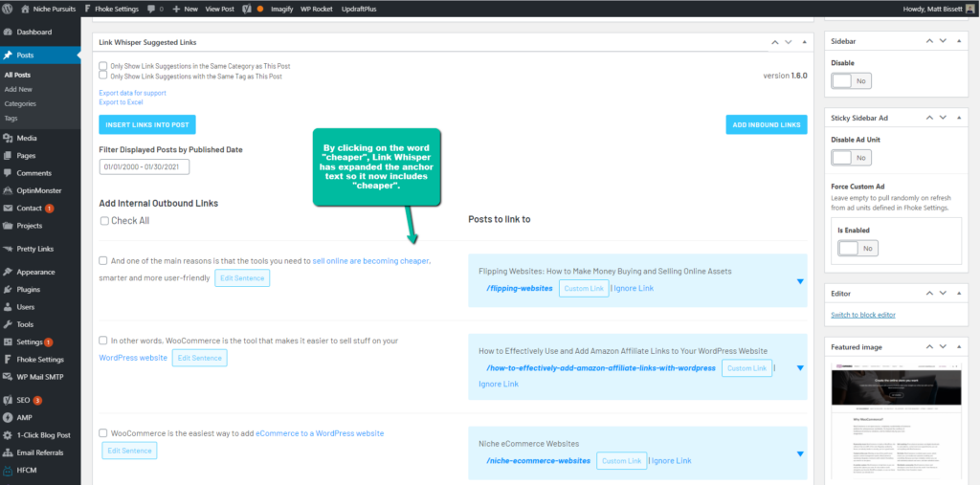The image size is (980, 485).
Task: Enable same tag link suggestions checkbox
Action: pyautogui.click(x=103, y=76)
